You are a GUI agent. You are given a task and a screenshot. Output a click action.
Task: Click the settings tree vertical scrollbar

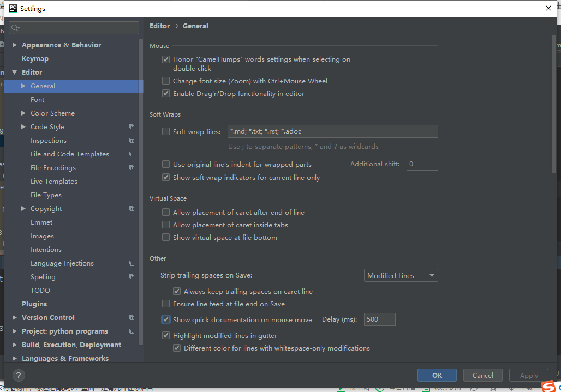coord(141,192)
